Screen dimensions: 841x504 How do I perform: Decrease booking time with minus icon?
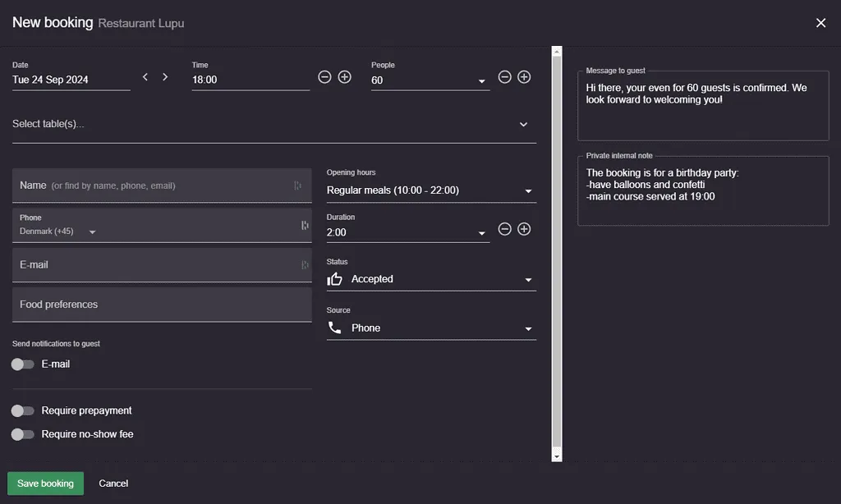pyautogui.click(x=324, y=77)
